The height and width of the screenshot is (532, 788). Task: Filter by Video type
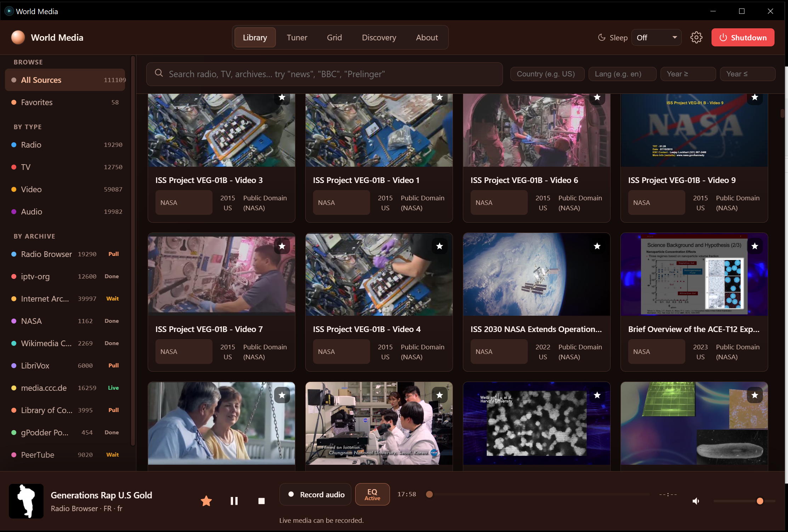click(65, 189)
